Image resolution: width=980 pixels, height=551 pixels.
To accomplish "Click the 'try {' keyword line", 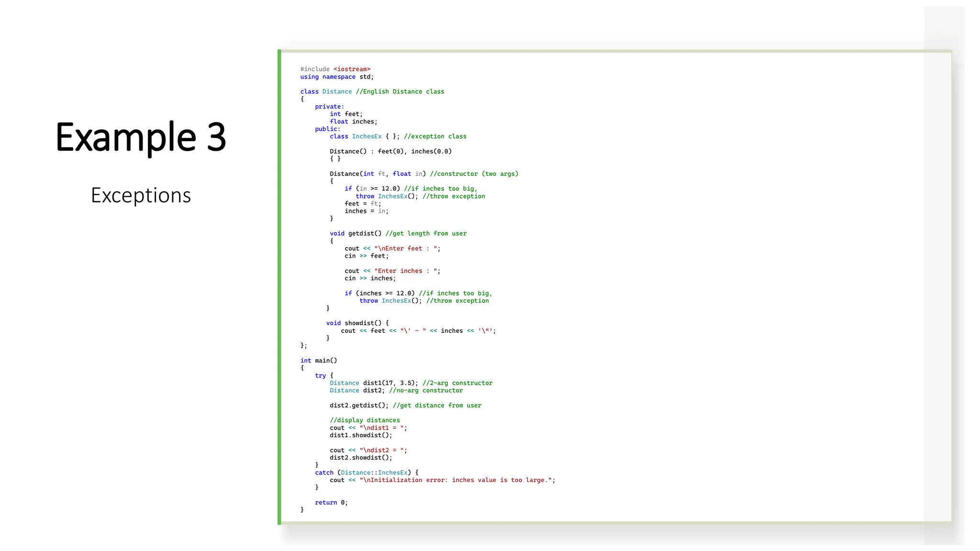I will coord(324,375).
